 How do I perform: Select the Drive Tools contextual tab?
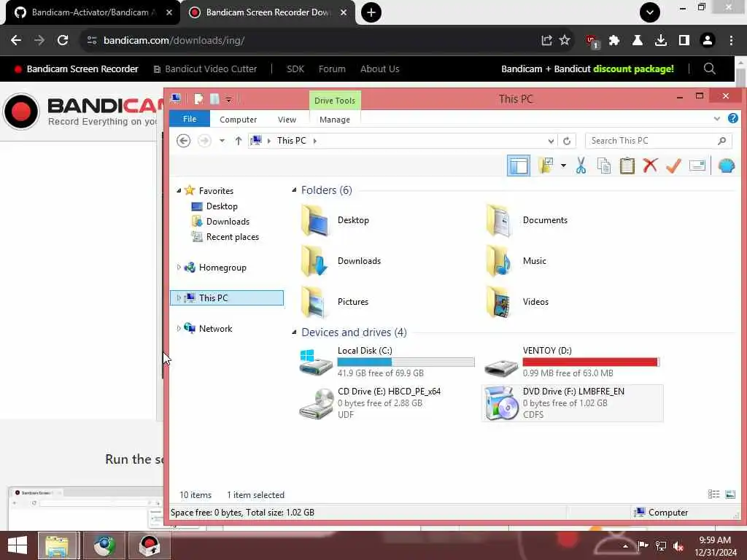(334, 101)
